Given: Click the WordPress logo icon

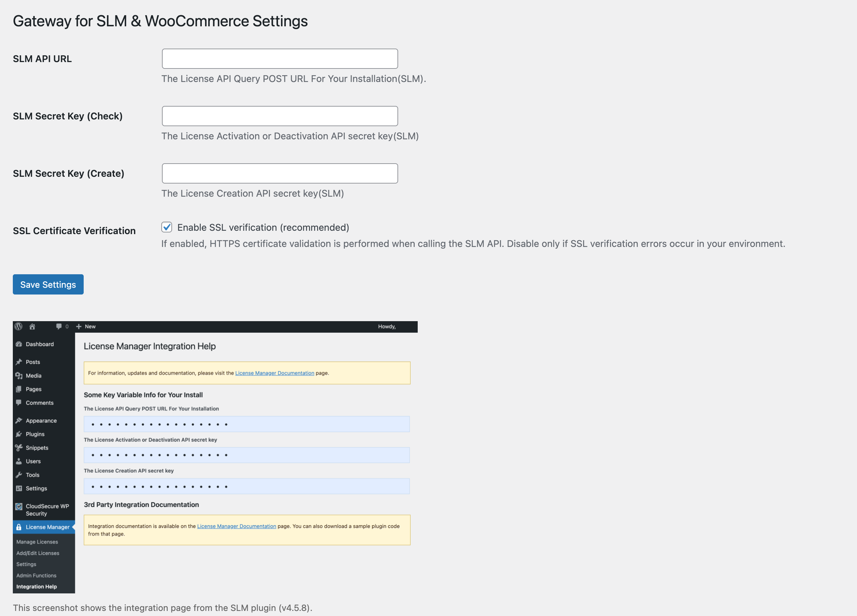Looking at the screenshot, I should [x=19, y=327].
